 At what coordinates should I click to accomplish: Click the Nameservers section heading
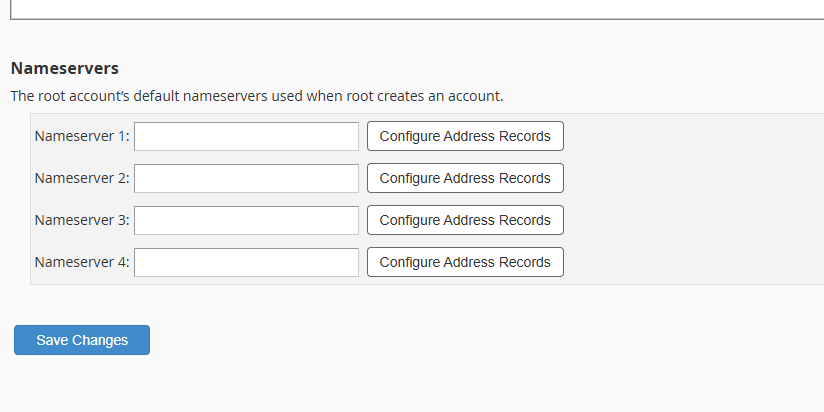[65, 68]
